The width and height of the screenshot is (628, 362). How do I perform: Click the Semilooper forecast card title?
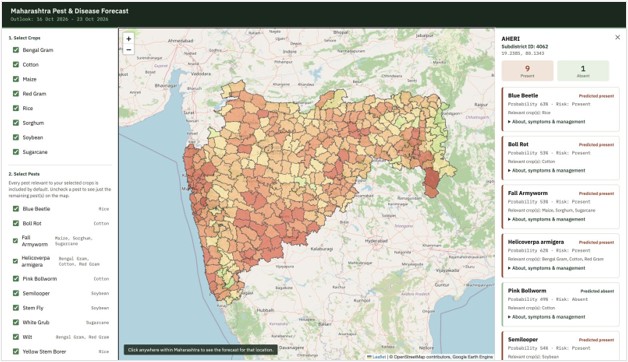[523, 340]
